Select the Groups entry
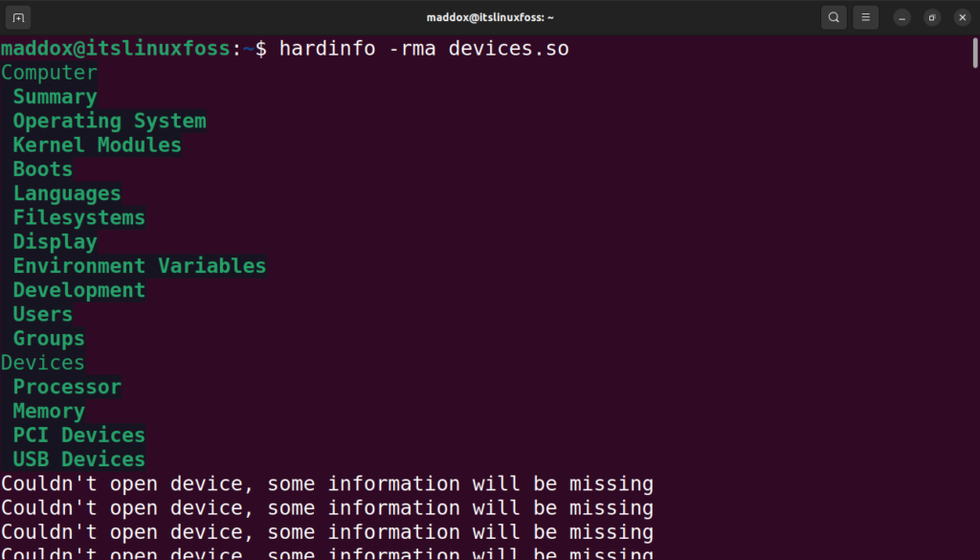Viewport: 980px width, 560px height. 48,338
